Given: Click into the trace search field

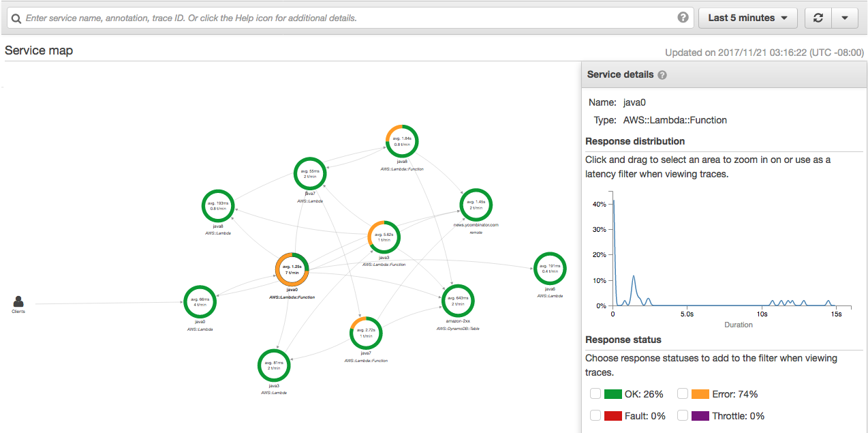Looking at the screenshot, I should coord(347,18).
